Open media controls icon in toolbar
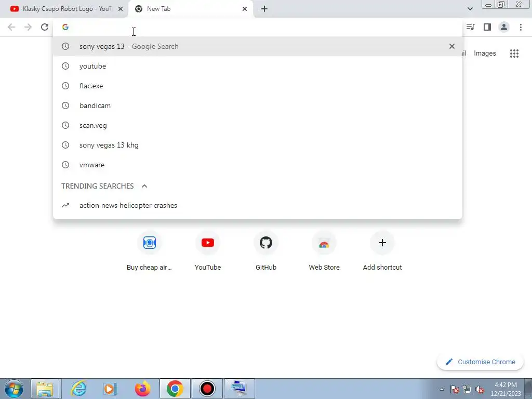Viewport: 532px width, 399px height. coord(471,27)
